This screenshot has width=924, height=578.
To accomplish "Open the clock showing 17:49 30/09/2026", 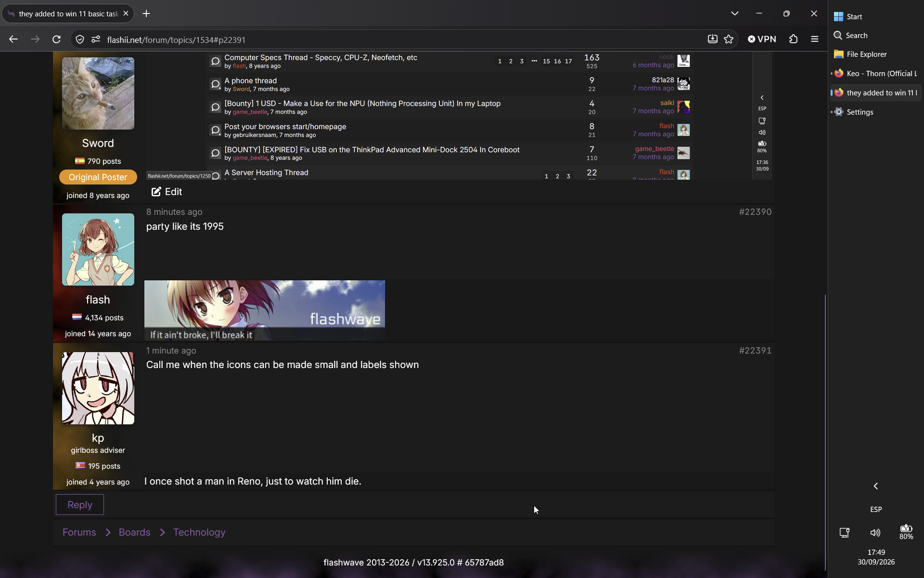I will tap(876, 557).
